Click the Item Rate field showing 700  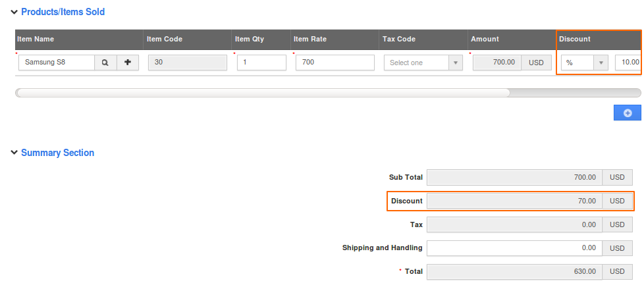click(335, 63)
